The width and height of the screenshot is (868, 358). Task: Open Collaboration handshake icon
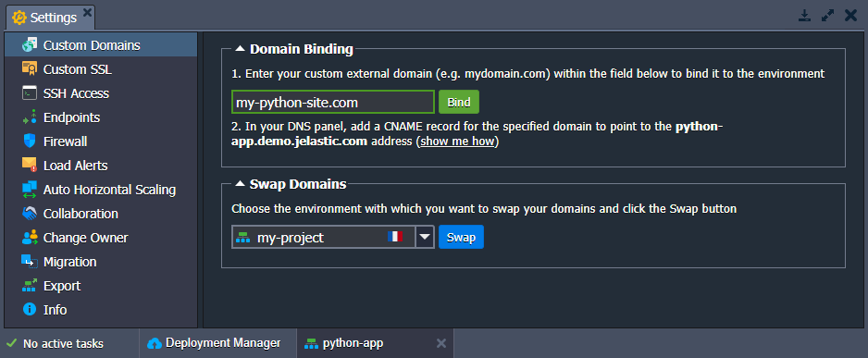pyautogui.click(x=30, y=214)
